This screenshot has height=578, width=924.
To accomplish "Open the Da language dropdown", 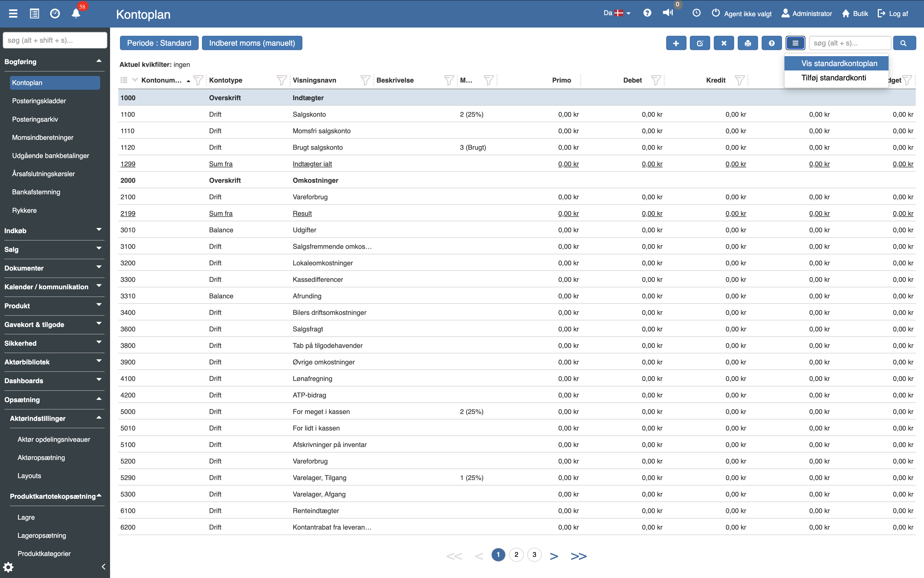I will [x=616, y=13].
